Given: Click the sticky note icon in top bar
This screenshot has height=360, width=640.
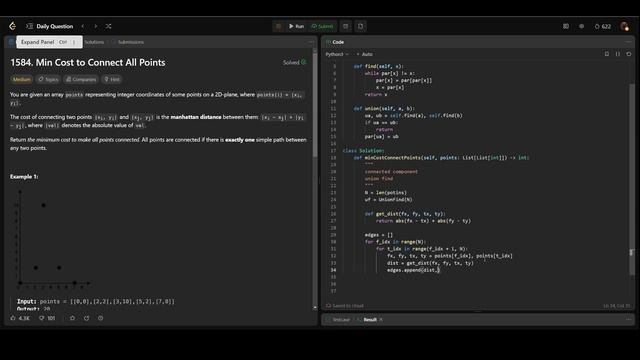Looking at the screenshot, I should (360, 26).
